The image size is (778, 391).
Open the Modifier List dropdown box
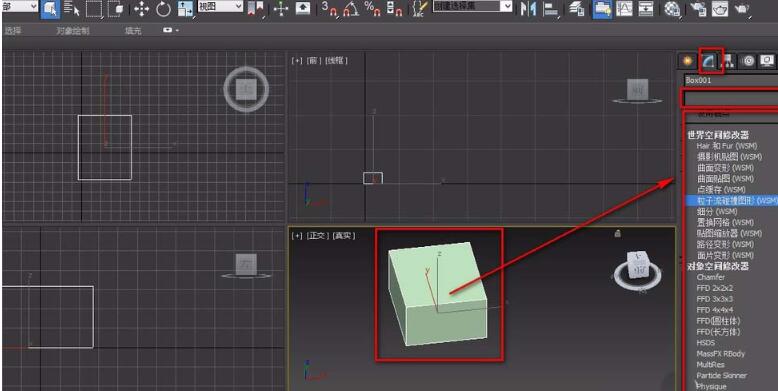(x=730, y=99)
